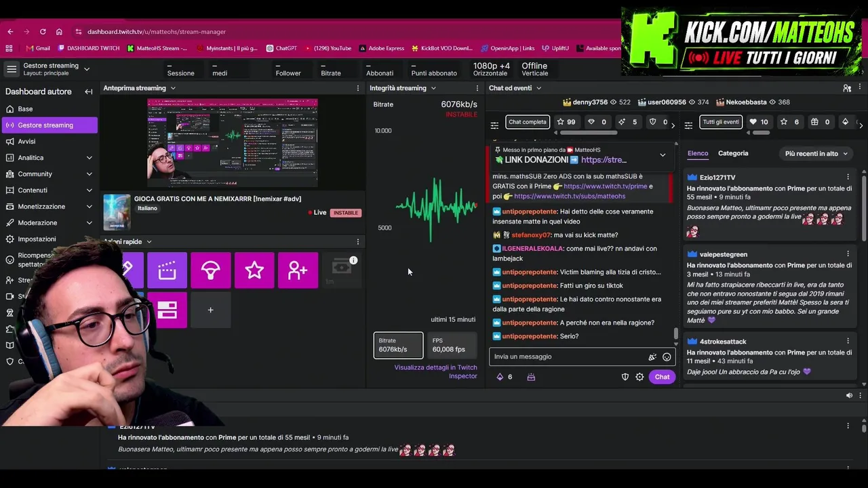Expand the Anteprima streaming panel dropdown
Image resolution: width=868 pixels, height=488 pixels.
click(x=173, y=88)
